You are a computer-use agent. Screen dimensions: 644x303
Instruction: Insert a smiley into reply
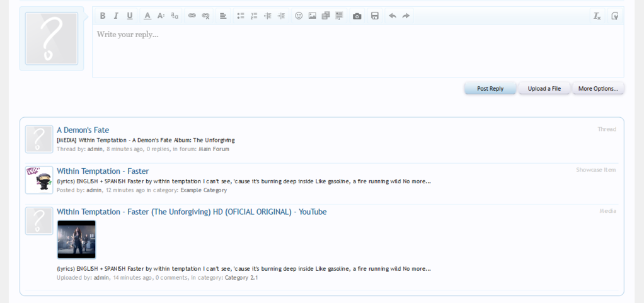pos(299,16)
